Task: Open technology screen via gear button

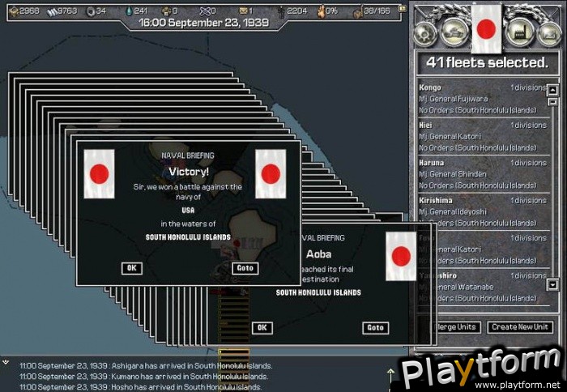Action: pos(425,33)
